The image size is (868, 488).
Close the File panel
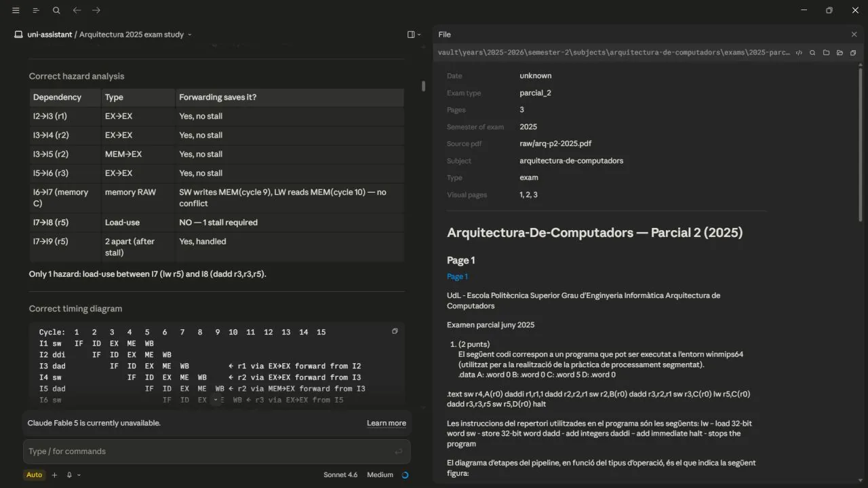[x=854, y=34]
